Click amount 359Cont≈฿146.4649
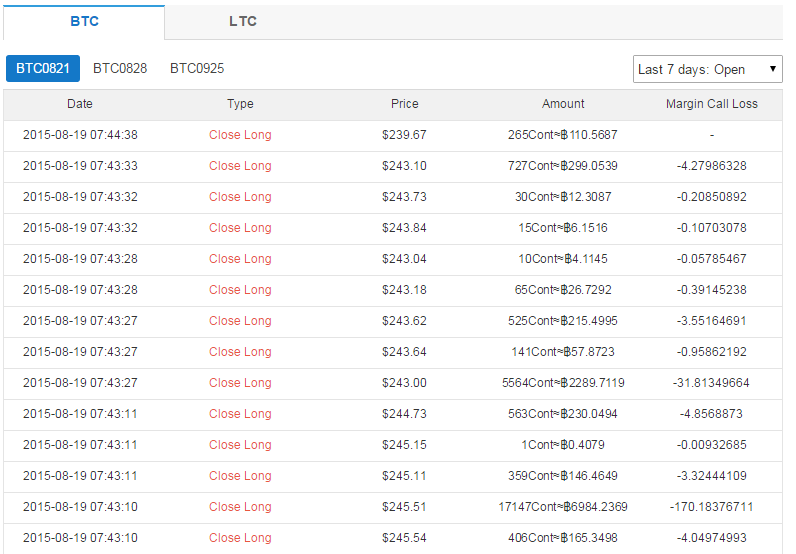Viewport: 796px width, 554px height. pos(562,476)
